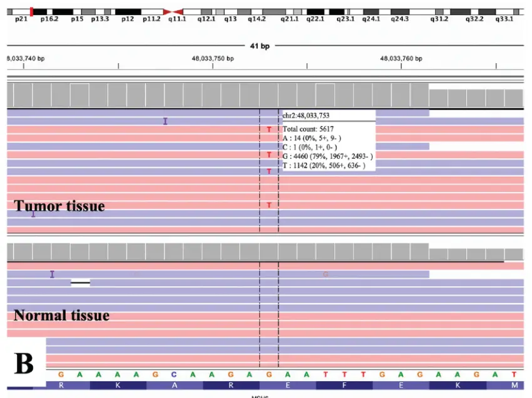The image size is (532, 398).
Task: Select the 'T : 1142 (20%' line
Action: tap(324, 166)
